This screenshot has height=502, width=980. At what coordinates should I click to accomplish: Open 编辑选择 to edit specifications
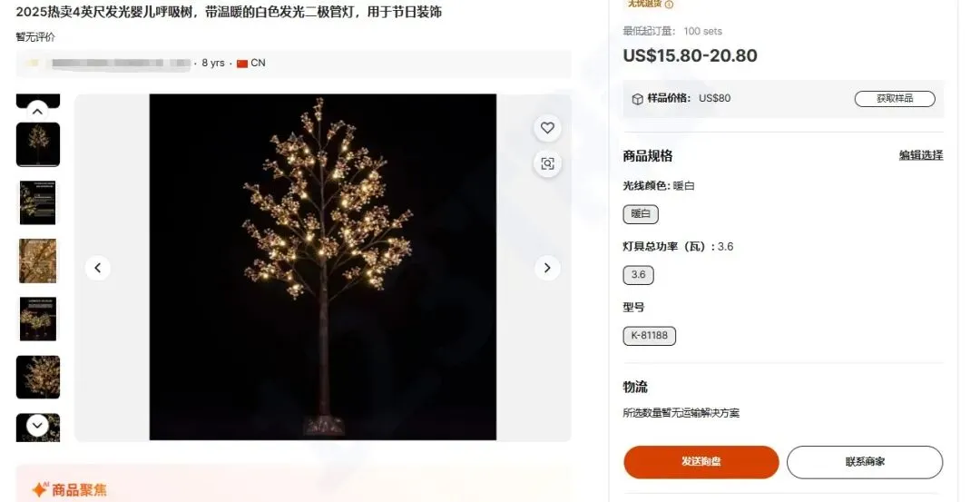click(921, 155)
